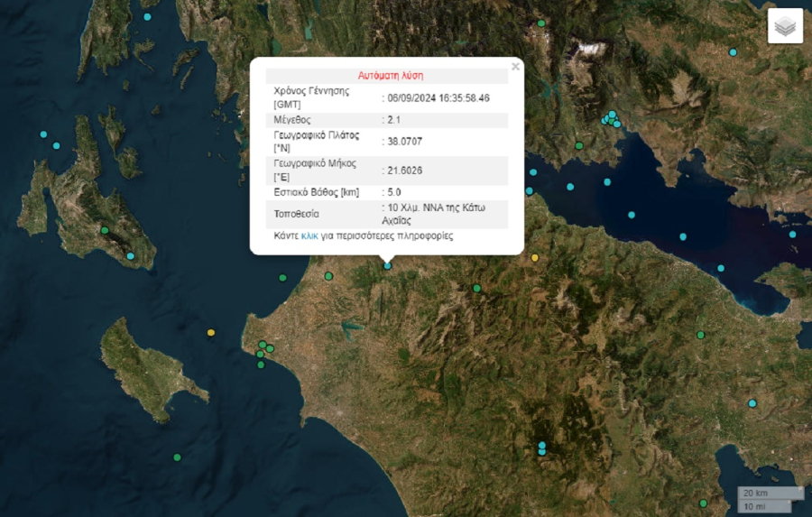Viewport: 812px width, 517px height.
Task: Click the green marker at the bottom-right near the scale bar
Action: (704, 503)
